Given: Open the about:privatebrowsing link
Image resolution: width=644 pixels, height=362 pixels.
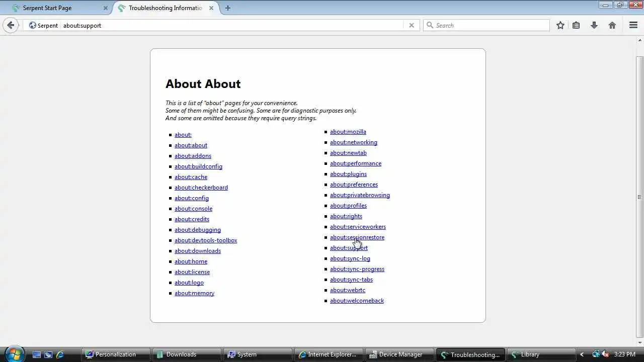Looking at the screenshot, I should 360,195.
